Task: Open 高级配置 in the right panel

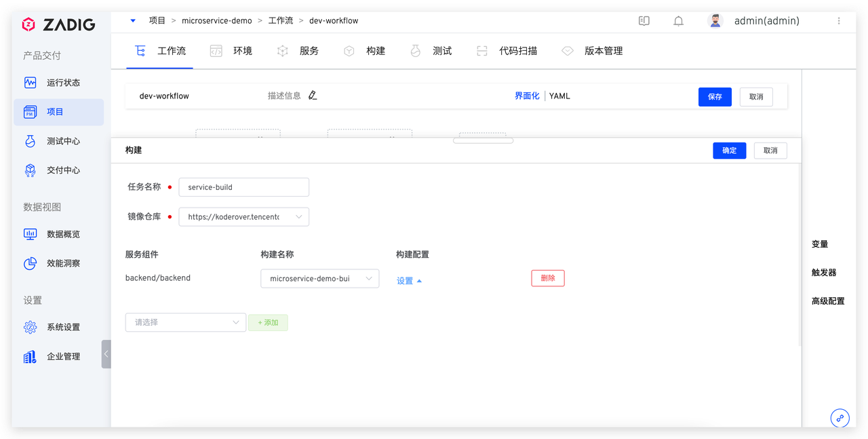Action: [x=828, y=301]
